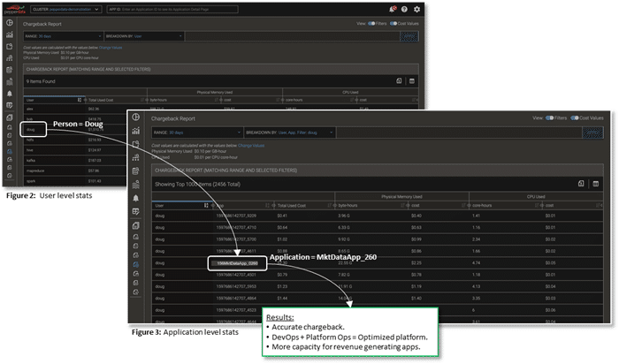
Task: Export front window report to file
Action: click(x=581, y=184)
